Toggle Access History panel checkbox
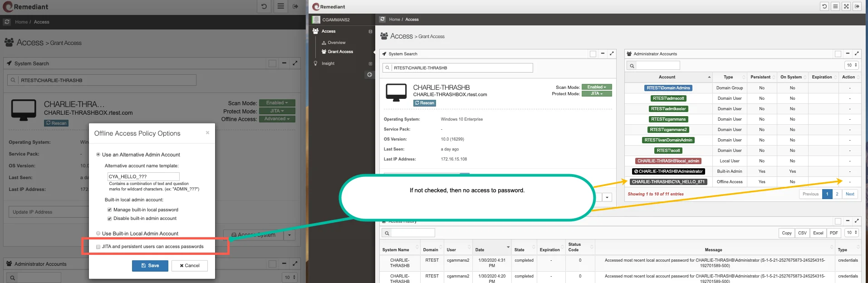 838,221
